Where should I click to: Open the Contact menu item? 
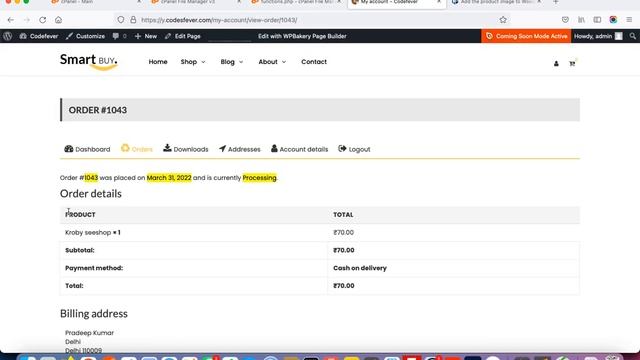(x=314, y=62)
